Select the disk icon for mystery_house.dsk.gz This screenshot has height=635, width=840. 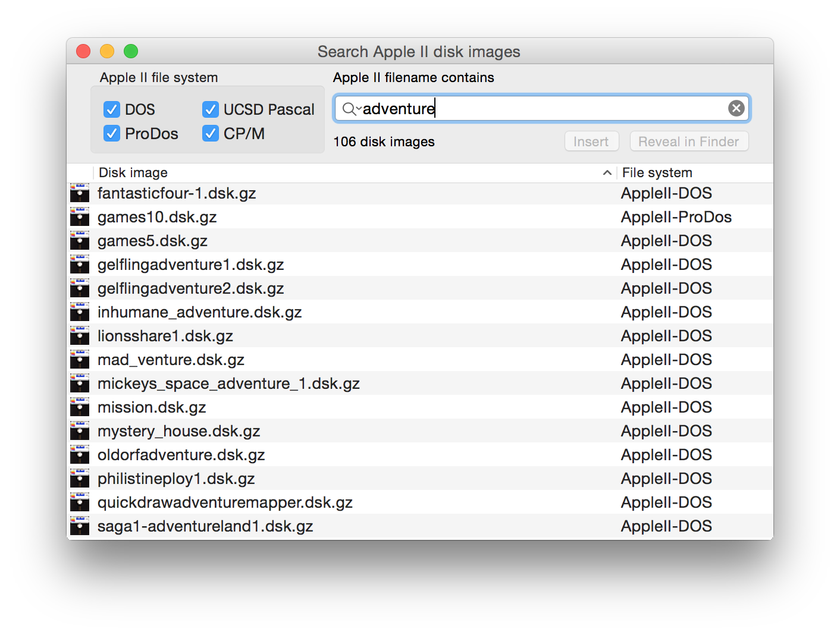click(x=80, y=431)
